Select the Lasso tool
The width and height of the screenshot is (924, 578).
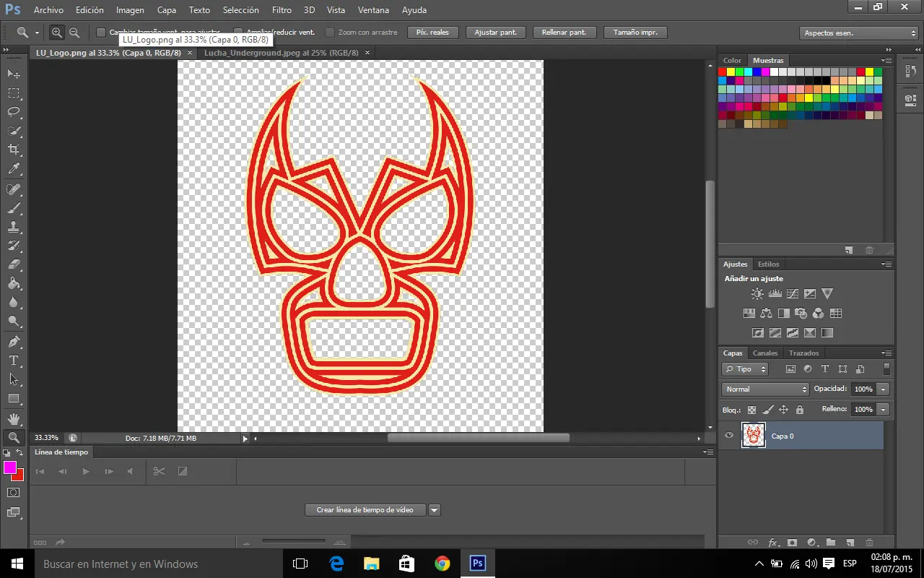coord(14,112)
